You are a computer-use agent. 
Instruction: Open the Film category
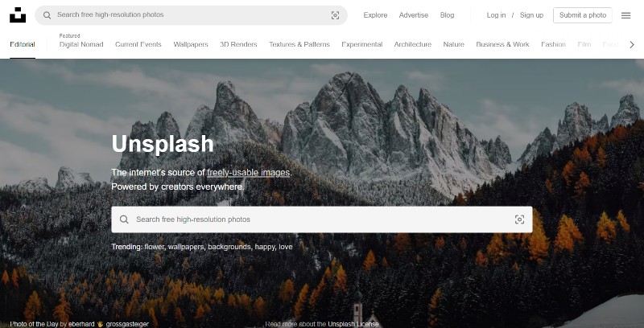tap(584, 44)
